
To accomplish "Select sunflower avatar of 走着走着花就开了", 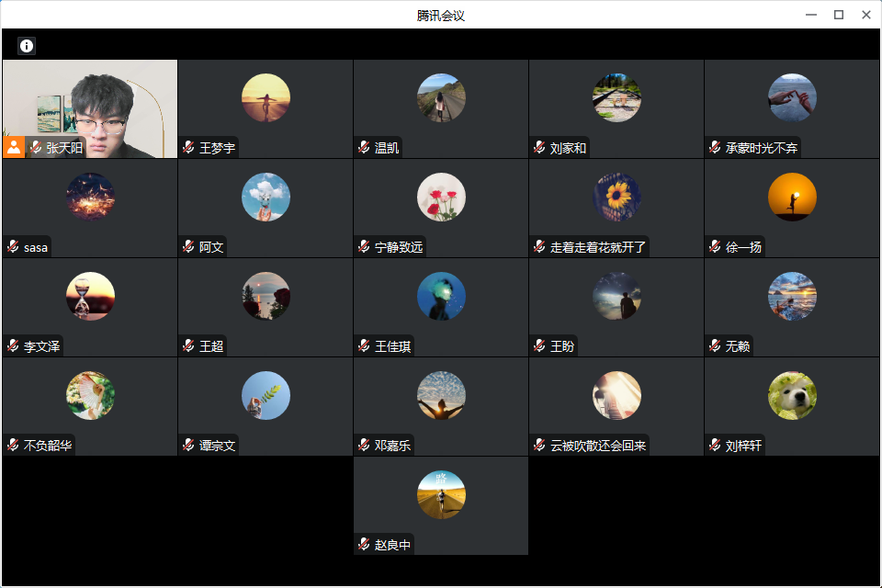I will [x=616, y=197].
